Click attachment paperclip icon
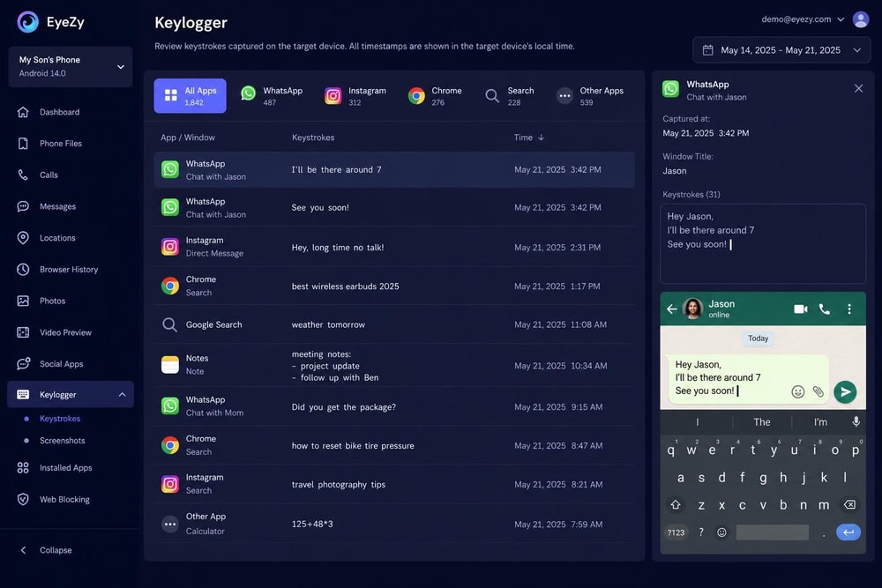 pos(818,391)
